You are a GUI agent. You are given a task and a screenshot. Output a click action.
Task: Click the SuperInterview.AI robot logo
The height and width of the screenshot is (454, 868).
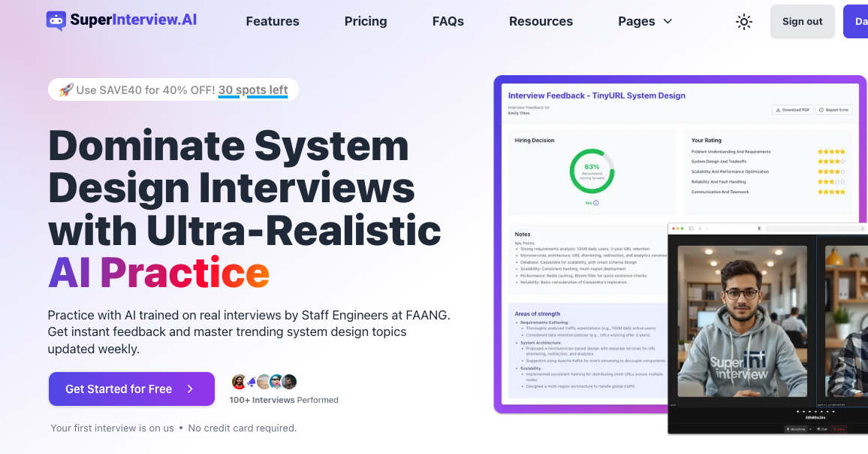[x=56, y=21]
